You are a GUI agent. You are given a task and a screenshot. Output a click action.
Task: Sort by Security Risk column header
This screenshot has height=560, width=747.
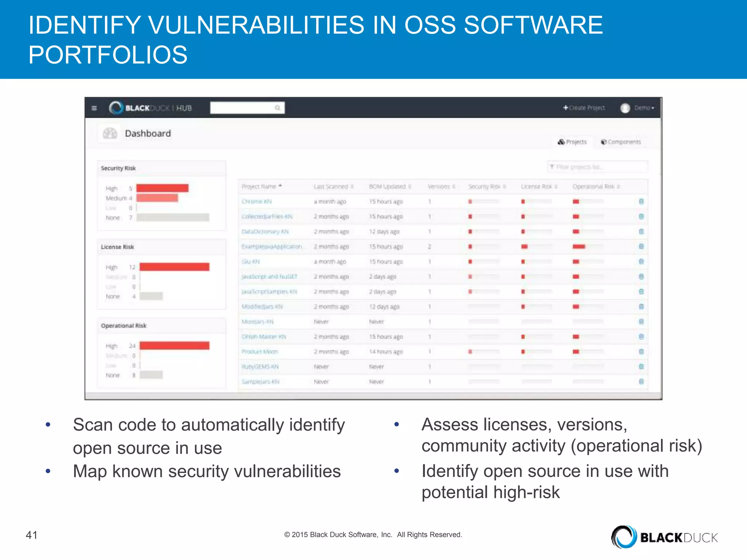487,186
